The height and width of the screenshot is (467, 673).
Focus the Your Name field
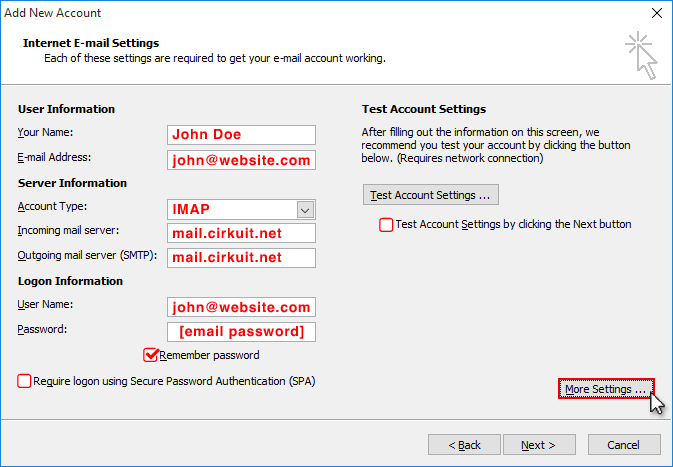click(241, 135)
